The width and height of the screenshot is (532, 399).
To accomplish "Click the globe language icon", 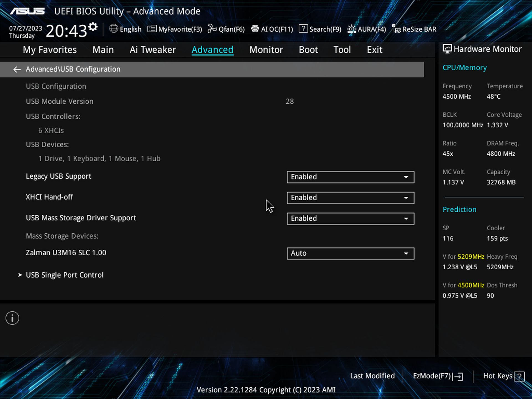I will pyautogui.click(x=113, y=29).
